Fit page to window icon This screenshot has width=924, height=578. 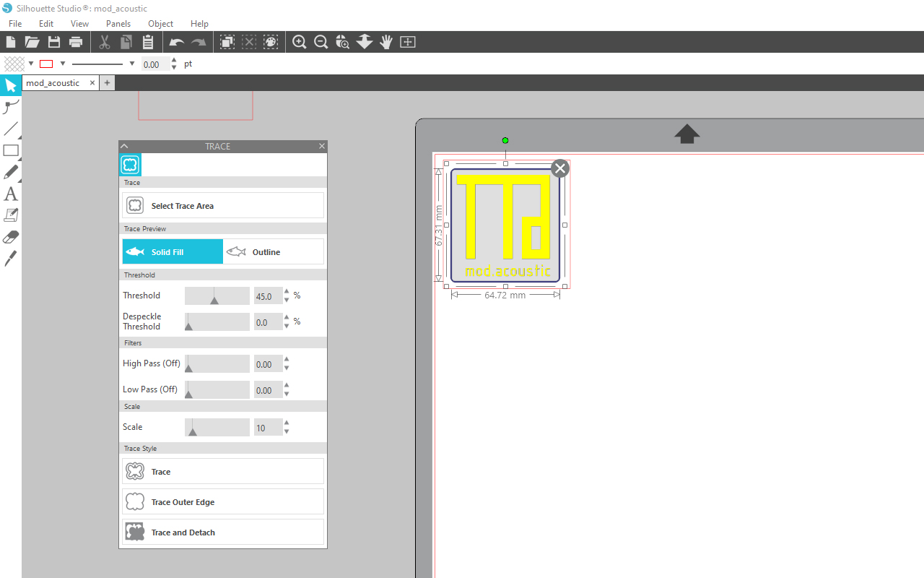click(408, 42)
